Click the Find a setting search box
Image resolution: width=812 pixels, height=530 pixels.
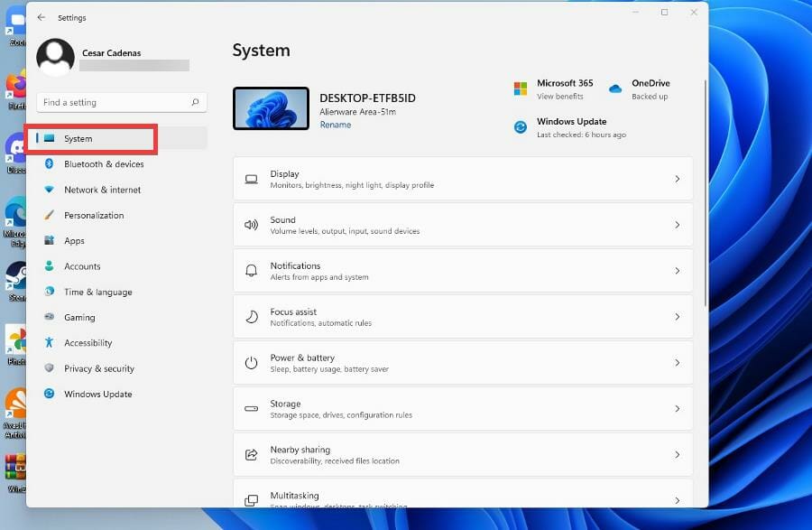[122, 102]
